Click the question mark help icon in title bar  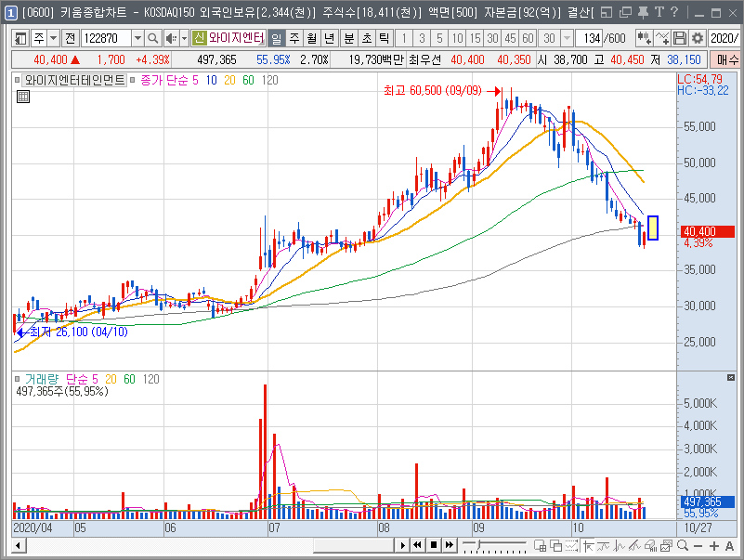[674, 12]
